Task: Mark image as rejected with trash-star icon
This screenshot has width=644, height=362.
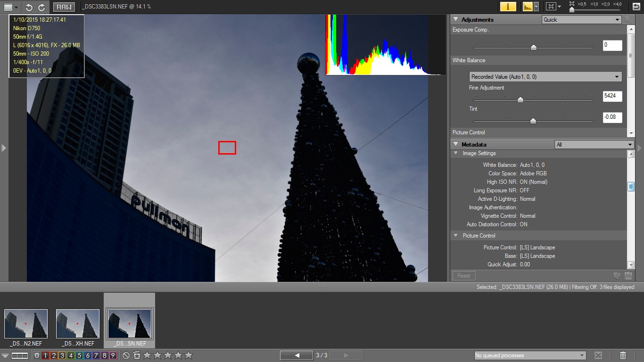Action: (x=137, y=355)
